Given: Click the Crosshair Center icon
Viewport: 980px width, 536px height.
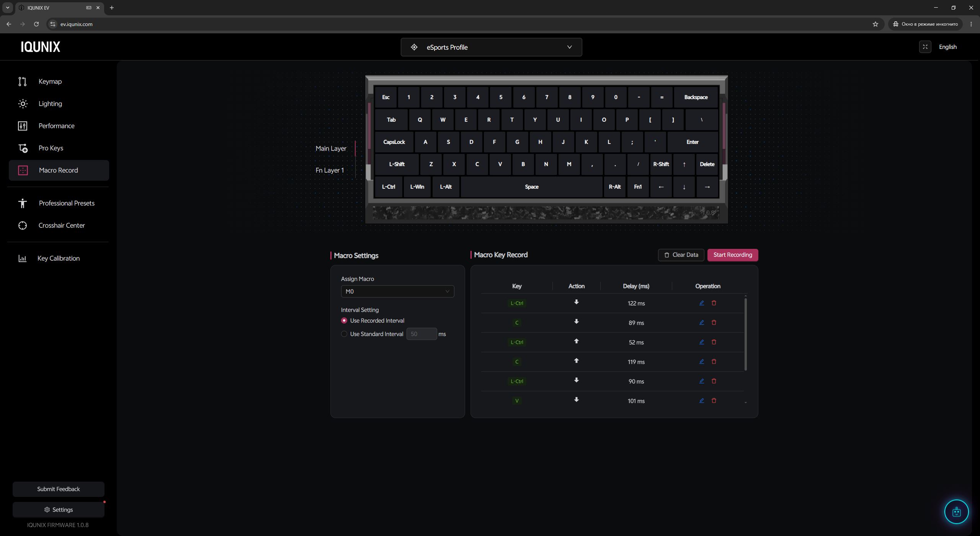Looking at the screenshot, I should [23, 226].
